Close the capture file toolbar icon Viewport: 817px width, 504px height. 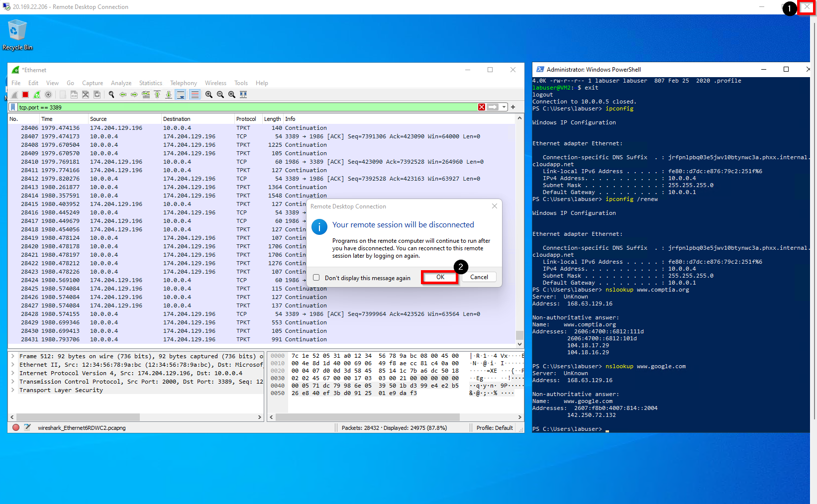tap(86, 95)
